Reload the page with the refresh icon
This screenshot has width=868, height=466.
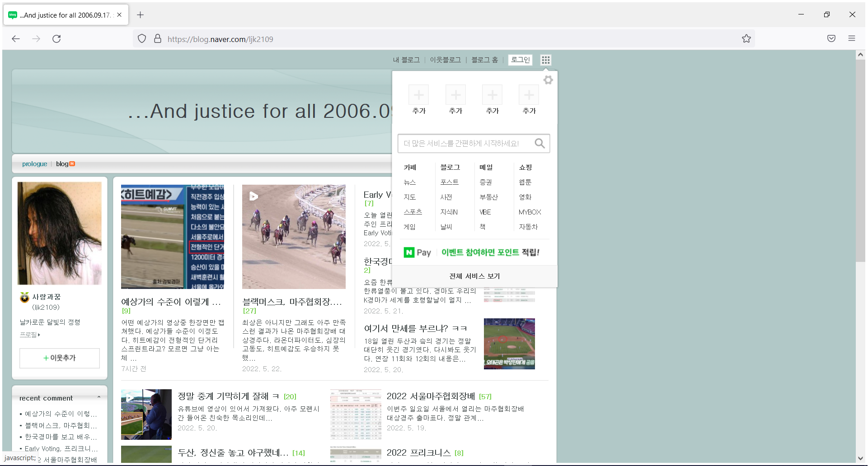56,39
